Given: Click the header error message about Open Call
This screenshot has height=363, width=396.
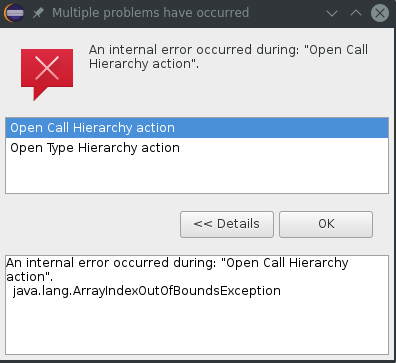Looking at the screenshot, I should tap(228, 57).
